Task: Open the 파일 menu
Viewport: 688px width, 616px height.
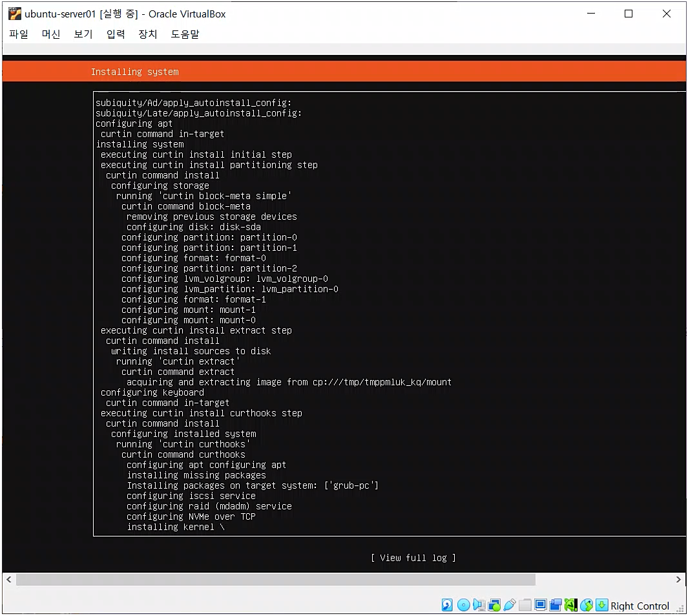Action: pyautogui.click(x=19, y=34)
